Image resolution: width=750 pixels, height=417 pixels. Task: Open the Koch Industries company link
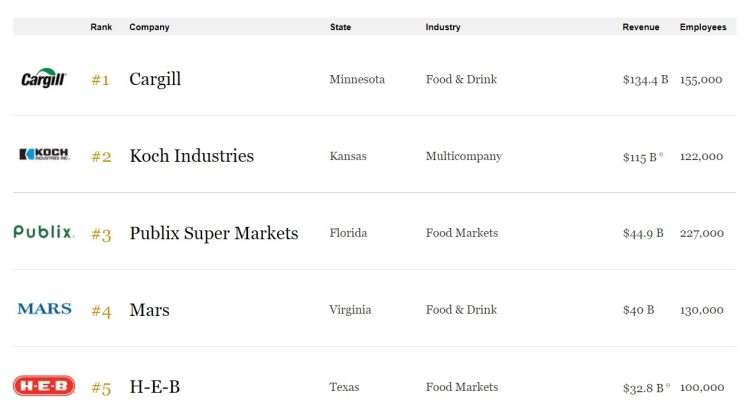(x=191, y=156)
